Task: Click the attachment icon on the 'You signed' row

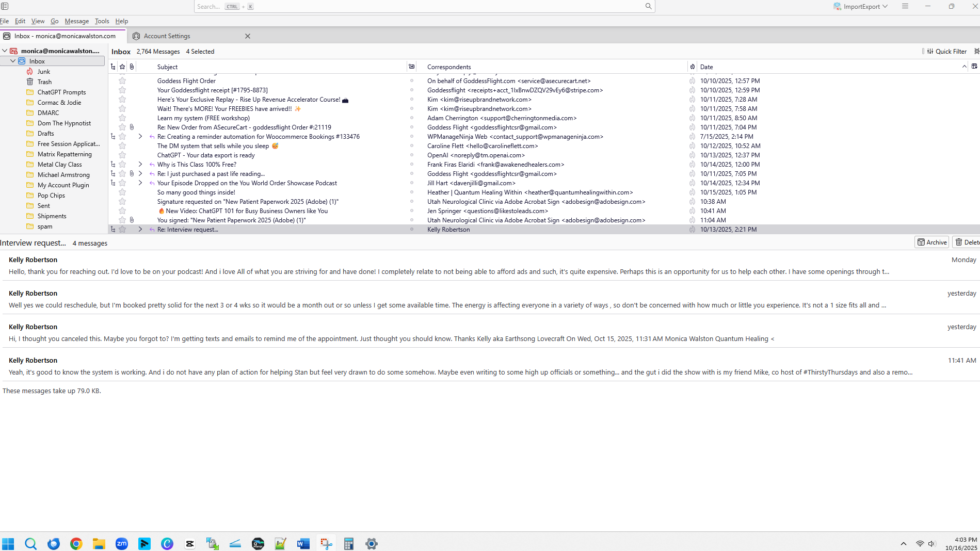Action: tap(132, 220)
